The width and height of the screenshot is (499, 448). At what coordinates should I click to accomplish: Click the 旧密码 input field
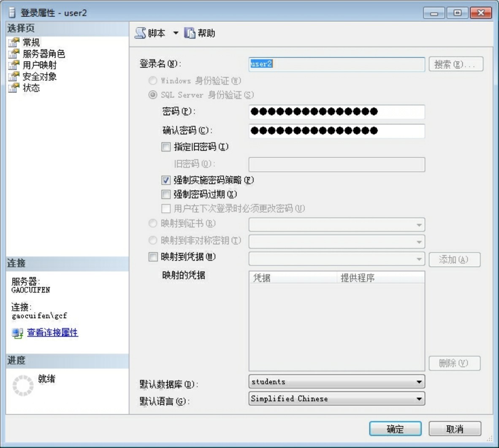[x=337, y=165]
